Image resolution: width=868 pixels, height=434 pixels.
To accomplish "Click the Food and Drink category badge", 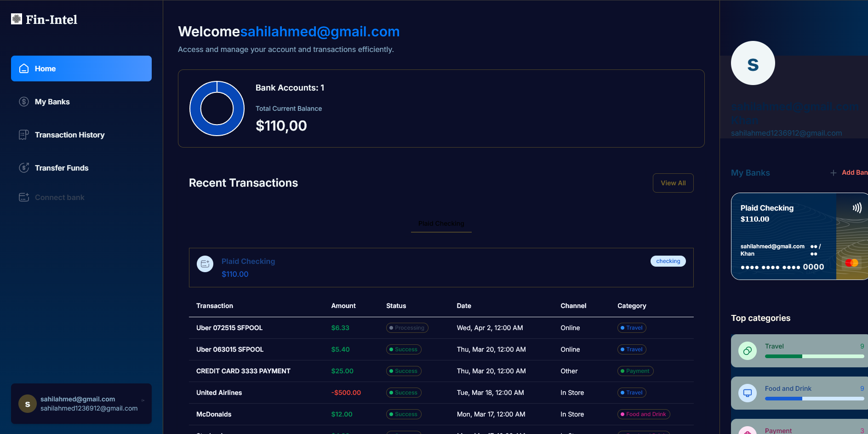I will point(644,414).
